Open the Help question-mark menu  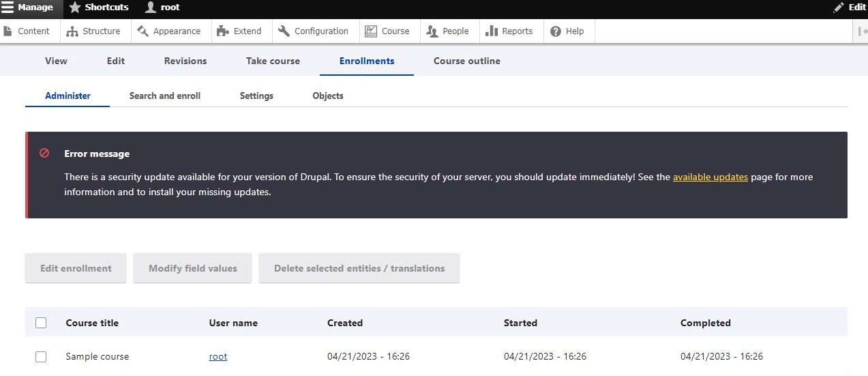pos(567,31)
